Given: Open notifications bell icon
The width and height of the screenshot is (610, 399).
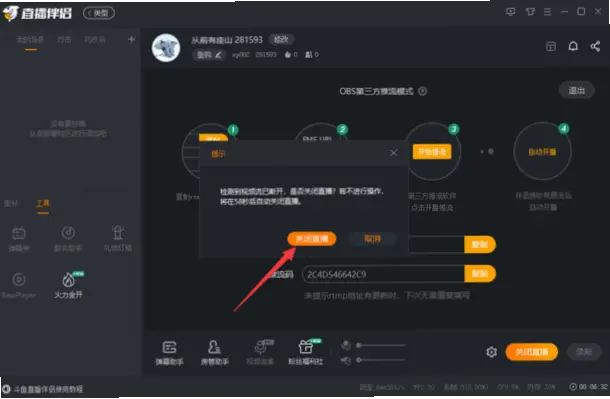Looking at the screenshot, I should point(573,47).
